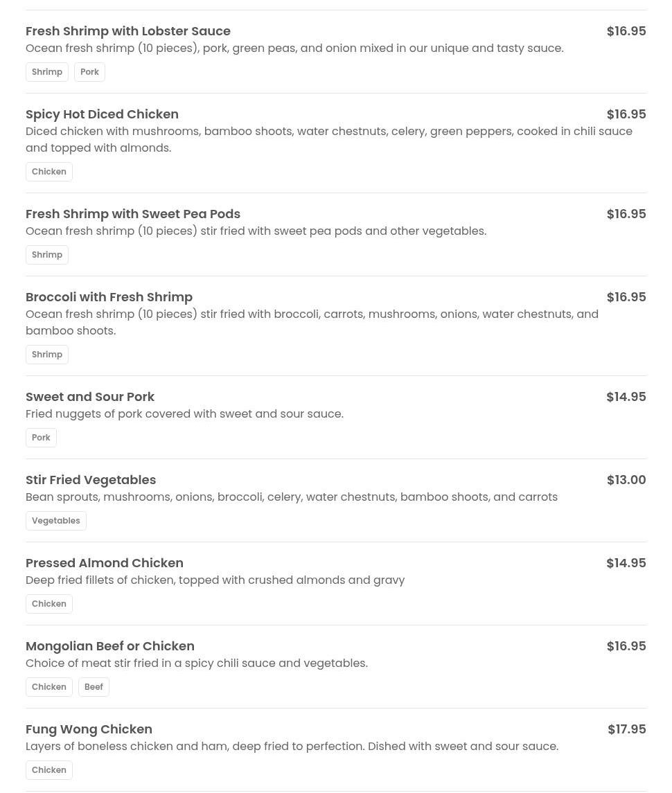The height and width of the screenshot is (793, 672).
Task: Open Broccoli with Fresh Shrimp item
Action: (x=109, y=297)
